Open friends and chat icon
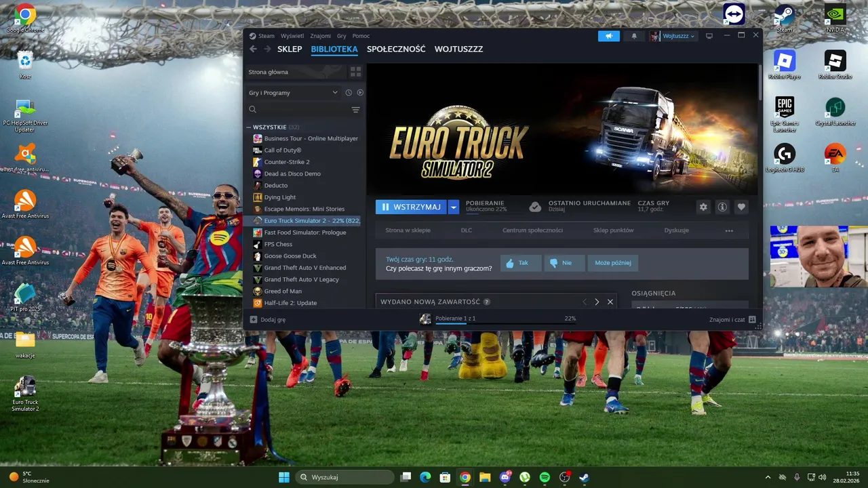 (x=752, y=319)
